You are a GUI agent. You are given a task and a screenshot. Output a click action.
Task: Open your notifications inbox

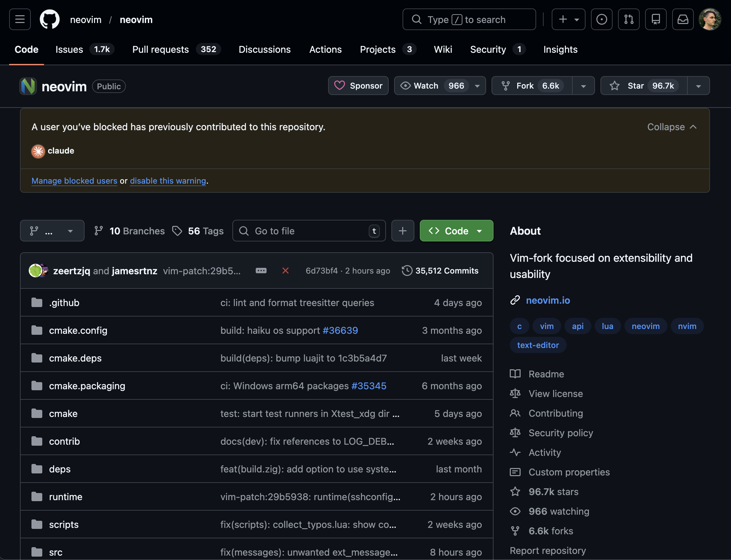683,19
